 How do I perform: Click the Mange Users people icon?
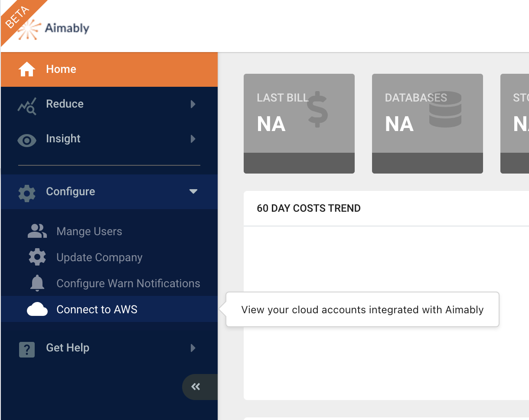[x=37, y=231]
